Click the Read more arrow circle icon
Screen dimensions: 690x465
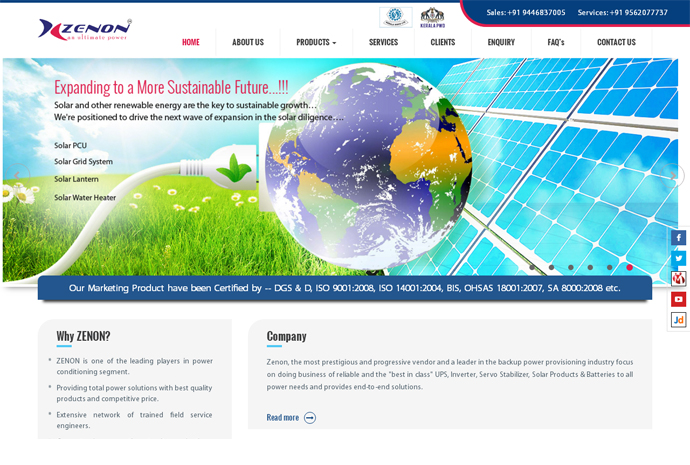310,417
